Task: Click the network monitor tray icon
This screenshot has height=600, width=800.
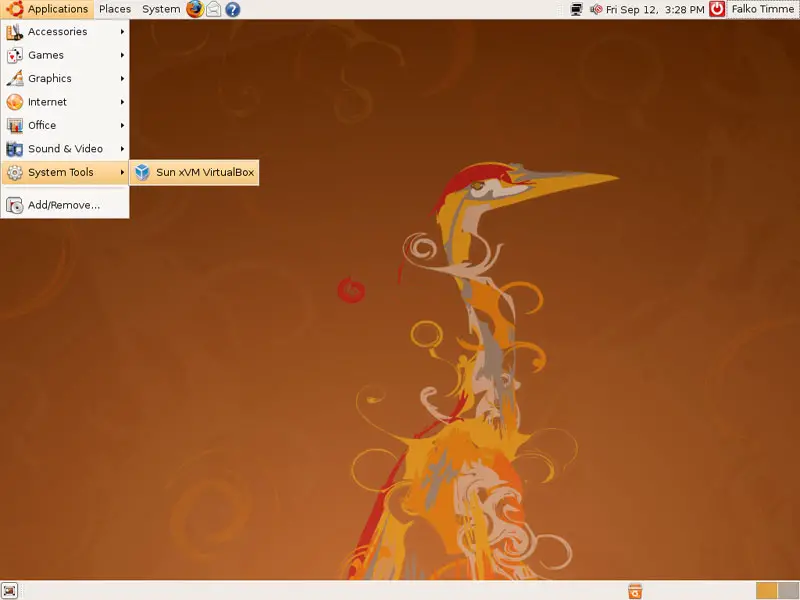Action: pyautogui.click(x=577, y=9)
